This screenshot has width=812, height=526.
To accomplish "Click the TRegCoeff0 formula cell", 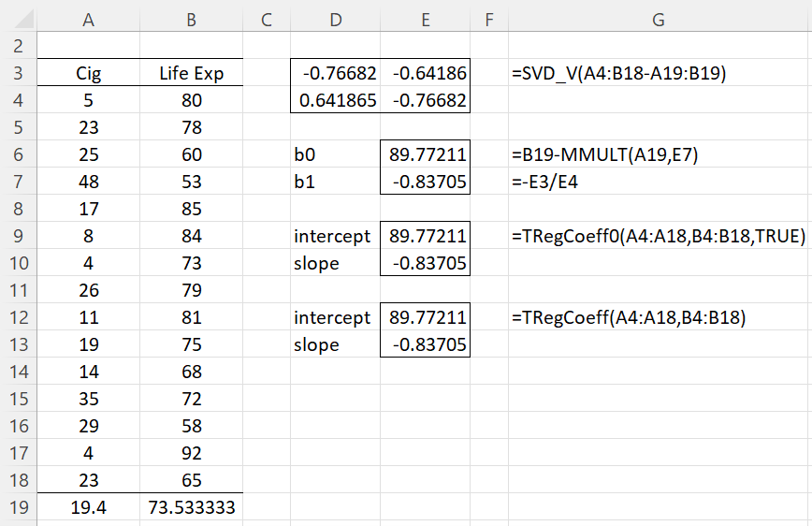I will coord(659,236).
